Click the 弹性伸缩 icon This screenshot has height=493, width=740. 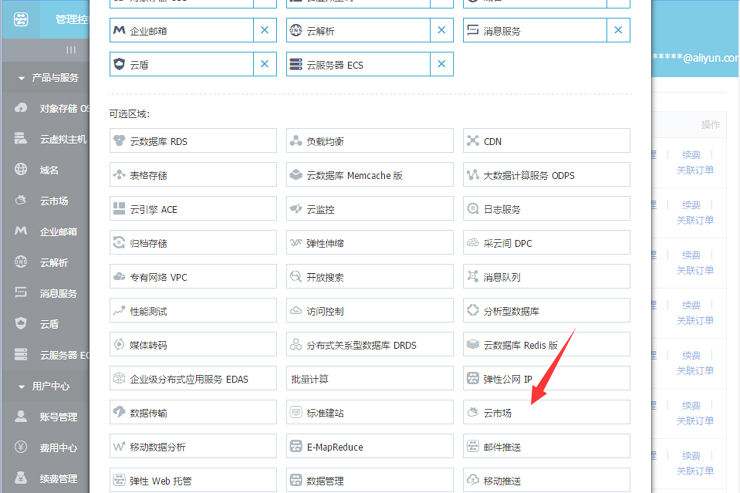point(295,242)
